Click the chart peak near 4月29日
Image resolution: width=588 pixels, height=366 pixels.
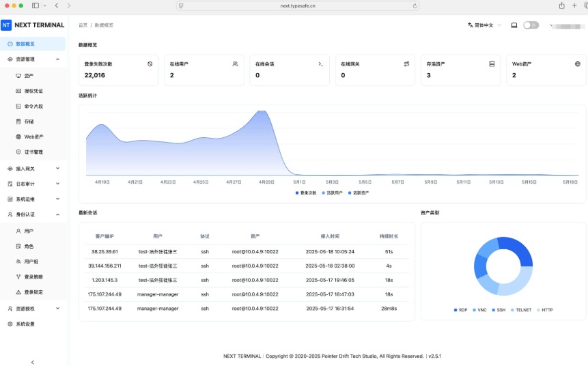coord(262,111)
